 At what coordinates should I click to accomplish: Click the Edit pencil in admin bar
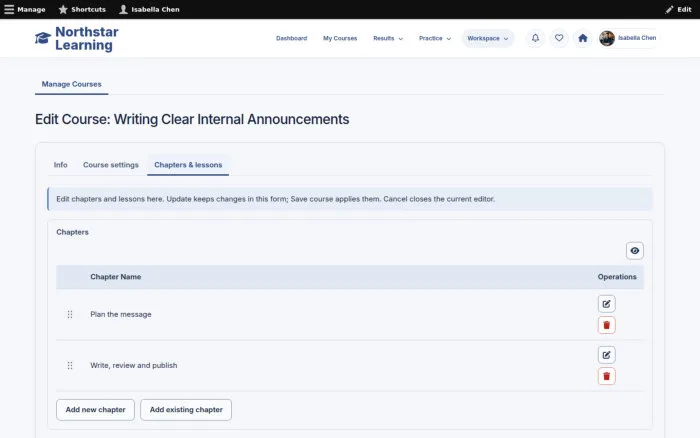678,9
